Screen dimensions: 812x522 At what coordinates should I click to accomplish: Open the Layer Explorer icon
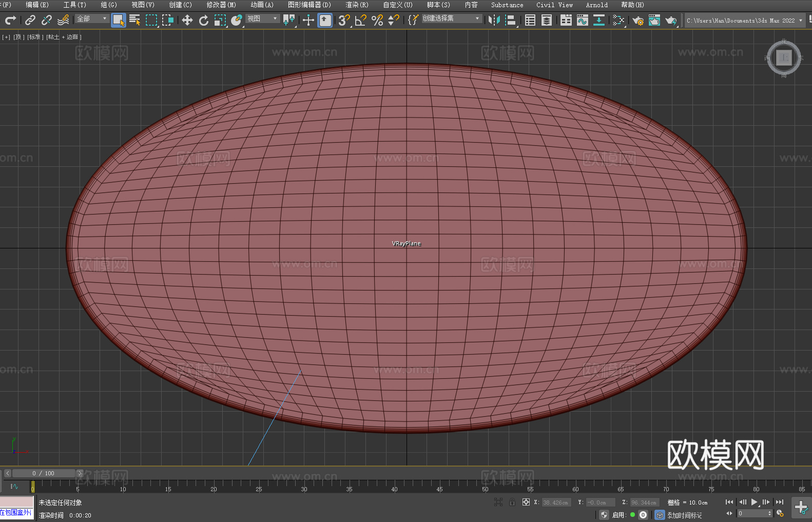point(547,20)
